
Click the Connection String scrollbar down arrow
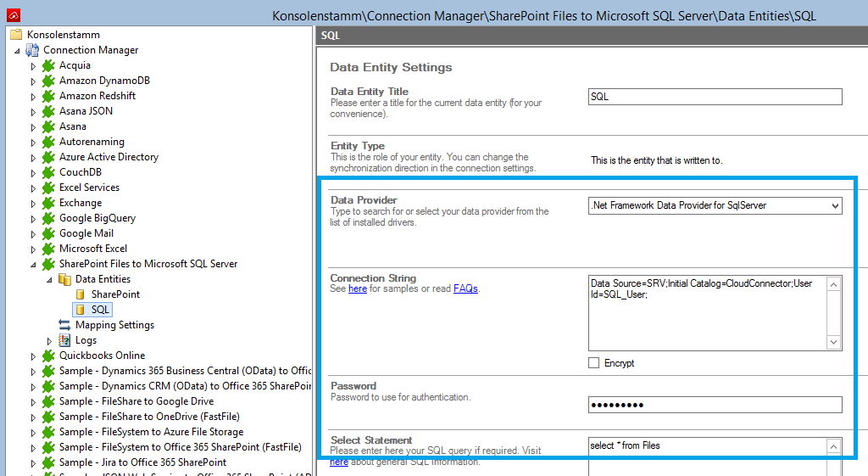click(x=834, y=342)
